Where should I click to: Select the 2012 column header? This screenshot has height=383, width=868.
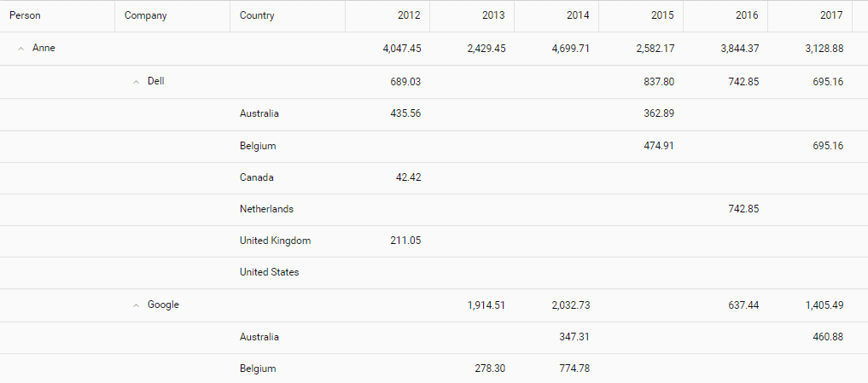(387, 16)
